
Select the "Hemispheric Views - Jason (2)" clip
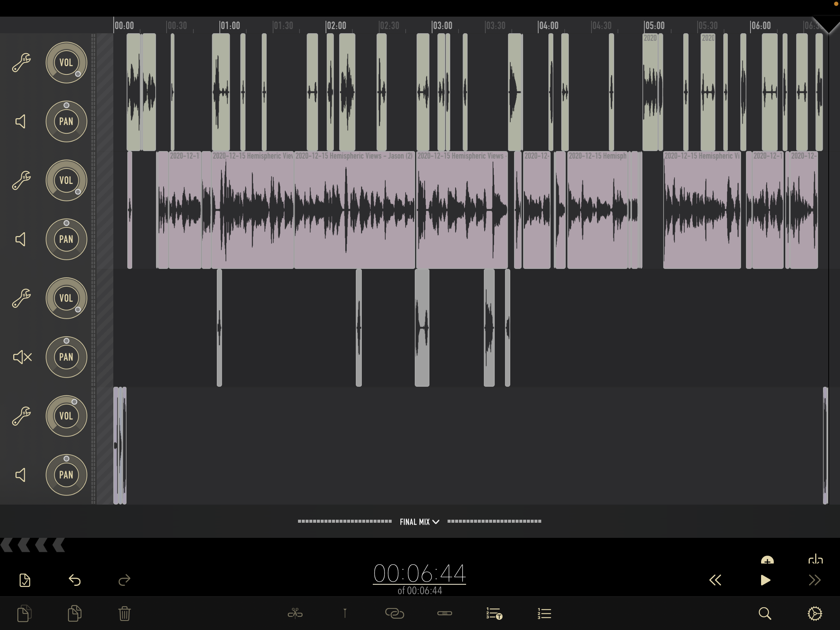coord(354,210)
